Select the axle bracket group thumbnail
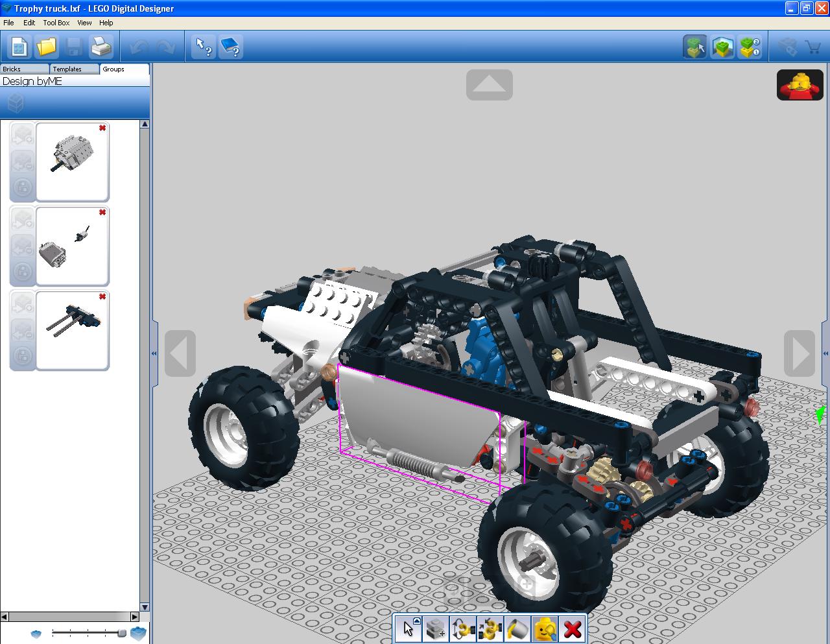The width and height of the screenshot is (830, 644). point(72,330)
